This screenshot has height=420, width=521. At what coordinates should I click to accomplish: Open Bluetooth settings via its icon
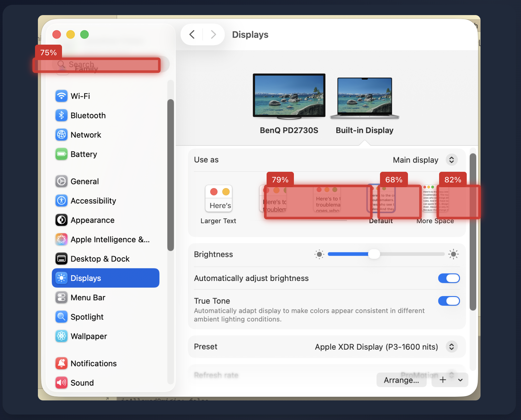click(61, 115)
